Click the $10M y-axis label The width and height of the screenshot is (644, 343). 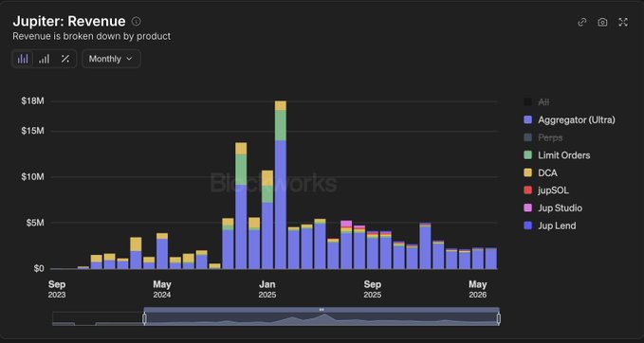point(32,177)
